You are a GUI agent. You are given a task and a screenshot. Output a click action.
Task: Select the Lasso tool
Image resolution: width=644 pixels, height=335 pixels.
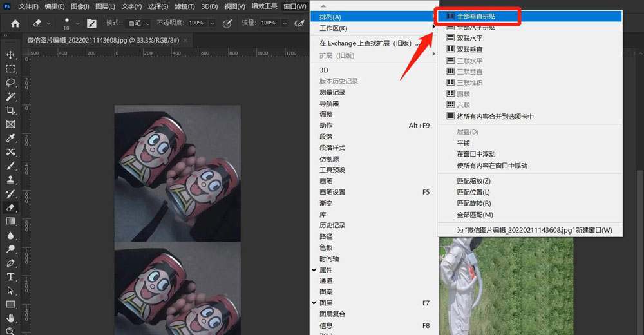point(11,82)
